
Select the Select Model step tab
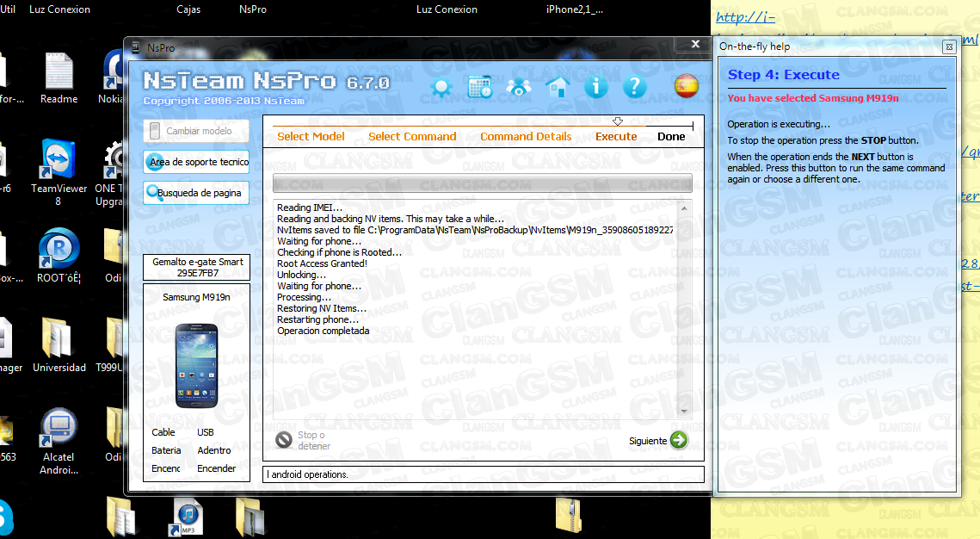(311, 136)
